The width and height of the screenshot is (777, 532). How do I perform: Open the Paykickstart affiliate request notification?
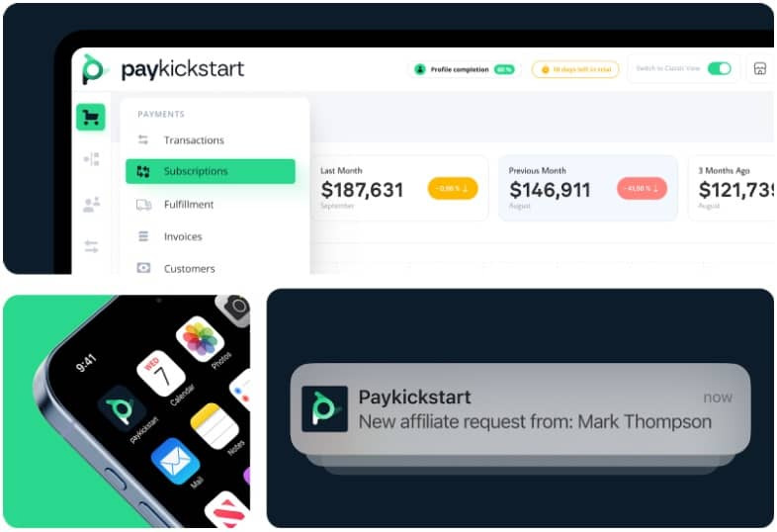click(520, 409)
